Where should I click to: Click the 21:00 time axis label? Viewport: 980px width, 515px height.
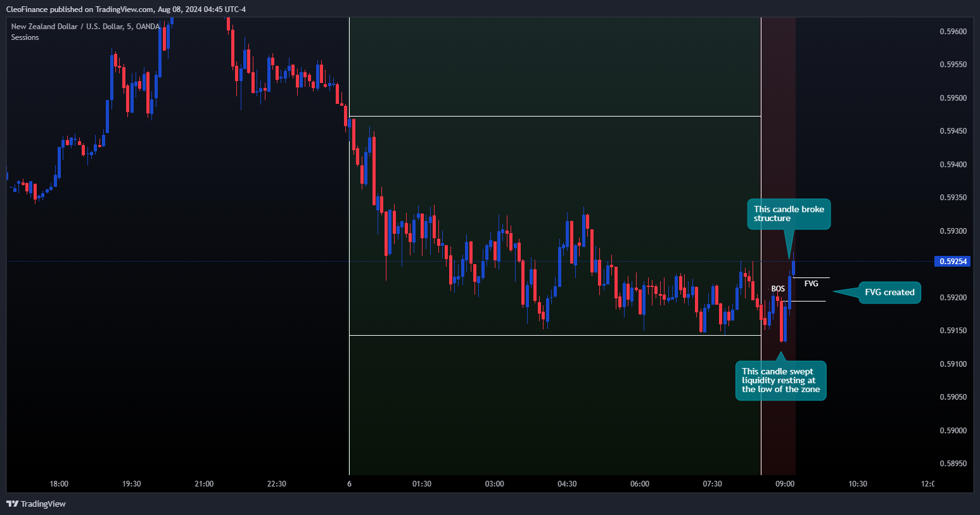pyautogui.click(x=204, y=484)
